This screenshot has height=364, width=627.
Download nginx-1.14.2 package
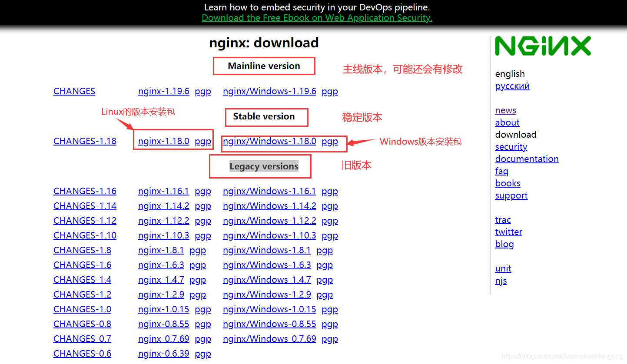[x=164, y=206]
